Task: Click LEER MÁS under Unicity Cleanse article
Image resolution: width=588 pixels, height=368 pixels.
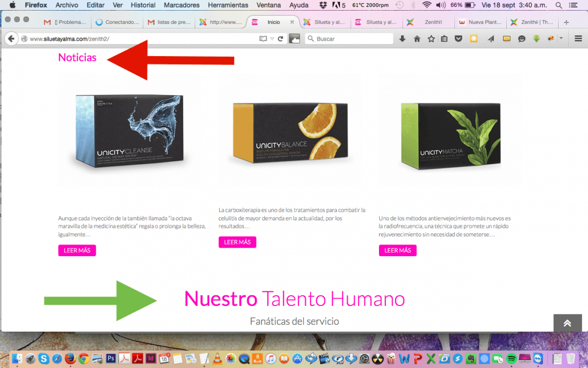Action: pyautogui.click(x=77, y=250)
